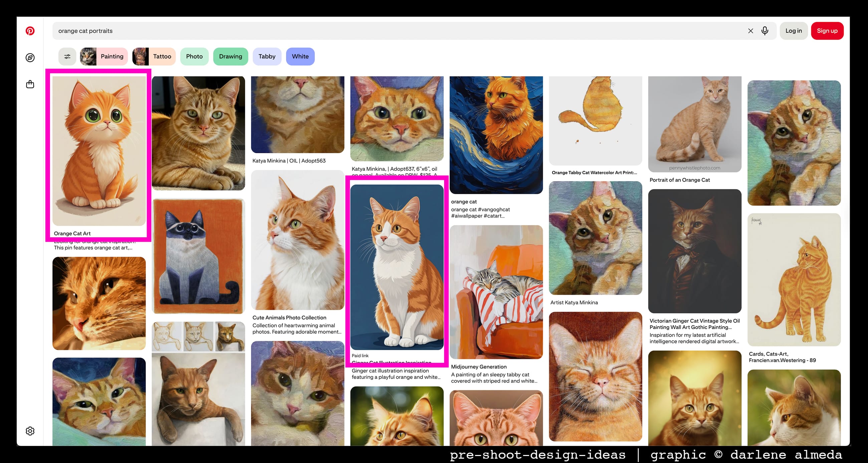The image size is (868, 463).
Task: Click the Log in button
Action: (x=794, y=31)
